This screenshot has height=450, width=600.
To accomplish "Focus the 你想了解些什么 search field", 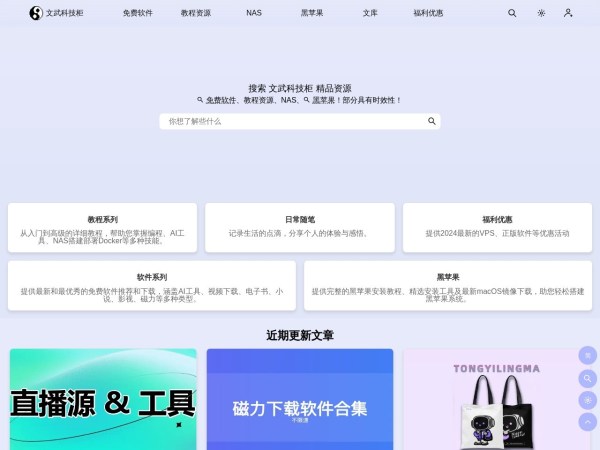I will (290, 121).
